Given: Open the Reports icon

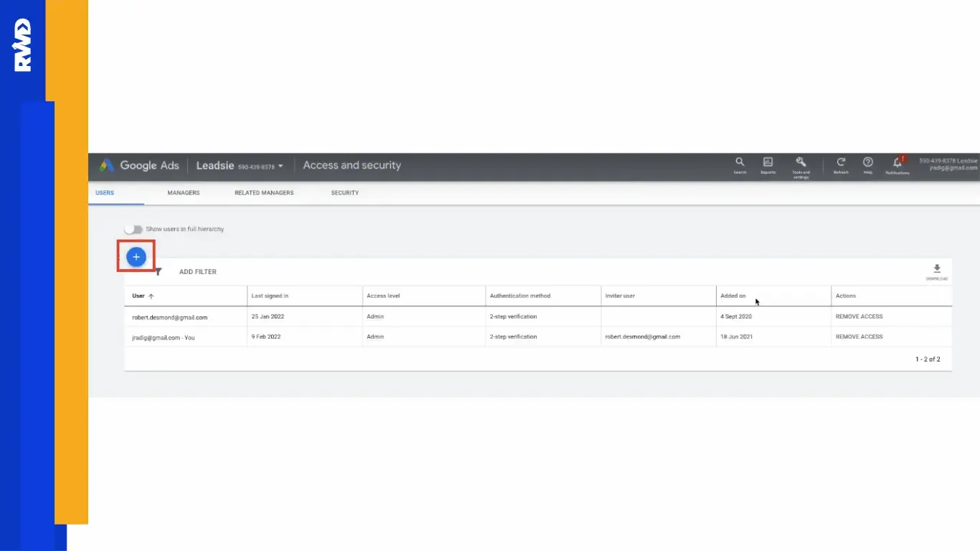Looking at the screenshot, I should click(768, 164).
